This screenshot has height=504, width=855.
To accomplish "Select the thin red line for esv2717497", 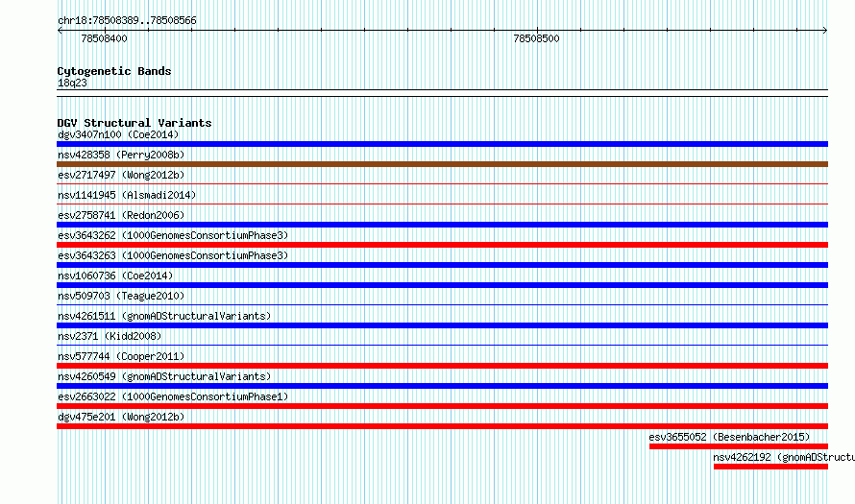I will tap(442, 184).
